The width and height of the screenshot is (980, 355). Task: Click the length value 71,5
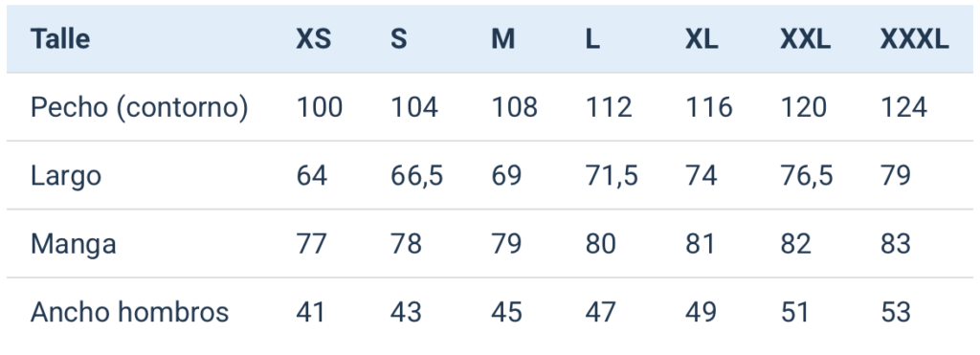612,176
